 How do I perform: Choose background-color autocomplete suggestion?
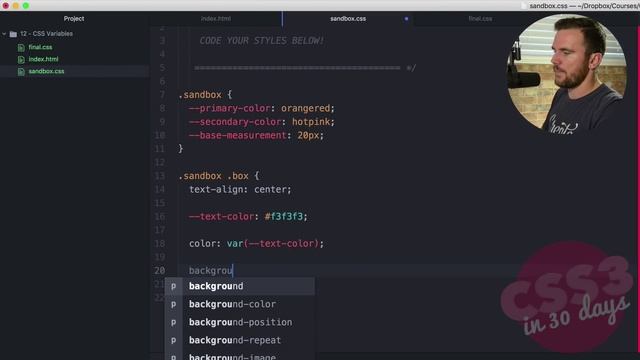click(x=239, y=304)
